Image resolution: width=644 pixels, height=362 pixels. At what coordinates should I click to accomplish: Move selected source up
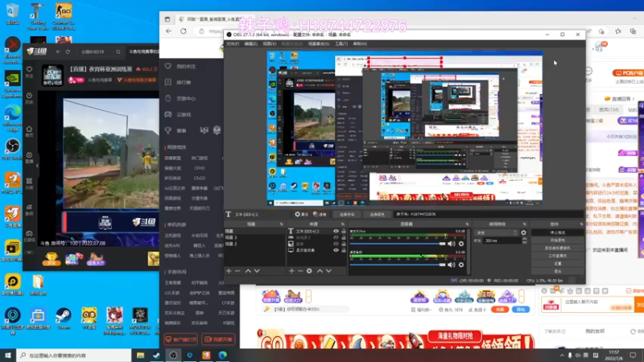tap(320, 271)
